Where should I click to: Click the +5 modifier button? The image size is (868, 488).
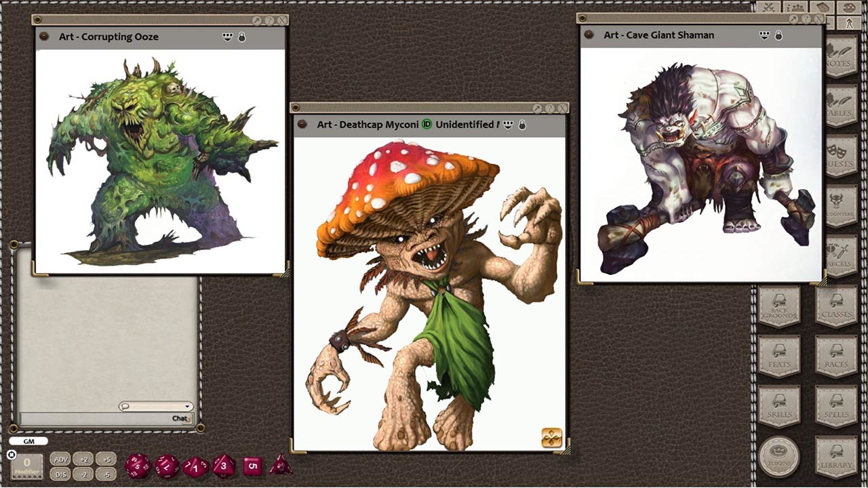coord(107,459)
